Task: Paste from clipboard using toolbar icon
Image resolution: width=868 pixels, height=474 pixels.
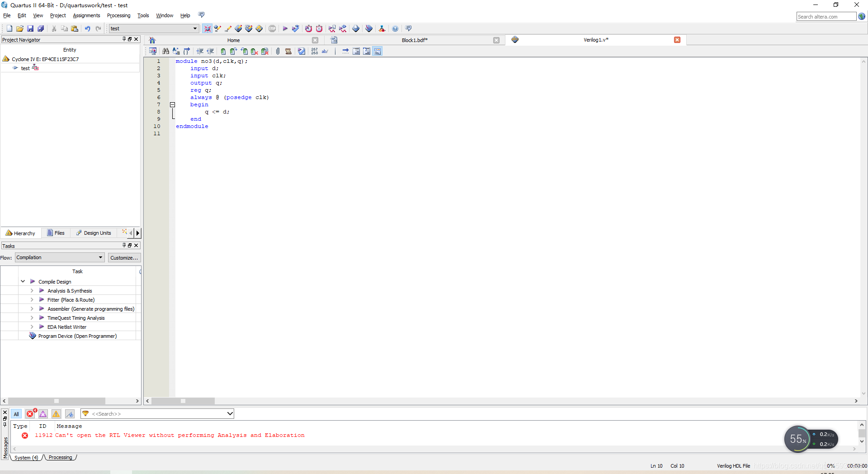Action: (x=75, y=28)
